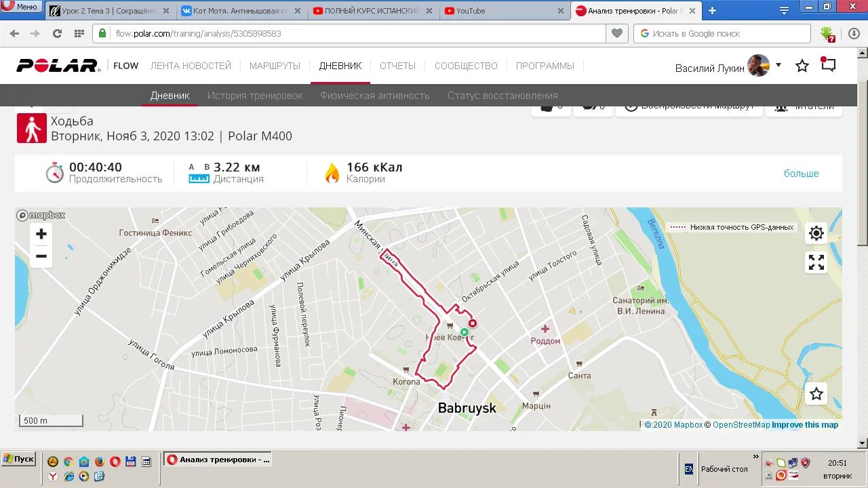Click the Windows Пуск start button
The width and height of the screenshot is (868, 488).
(18, 460)
